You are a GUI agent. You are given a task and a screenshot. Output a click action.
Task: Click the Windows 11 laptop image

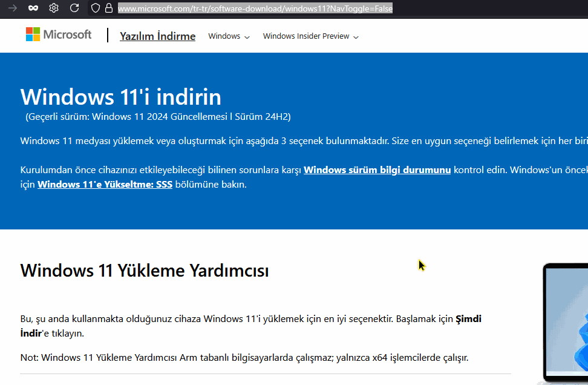click(x=565, y=323)
